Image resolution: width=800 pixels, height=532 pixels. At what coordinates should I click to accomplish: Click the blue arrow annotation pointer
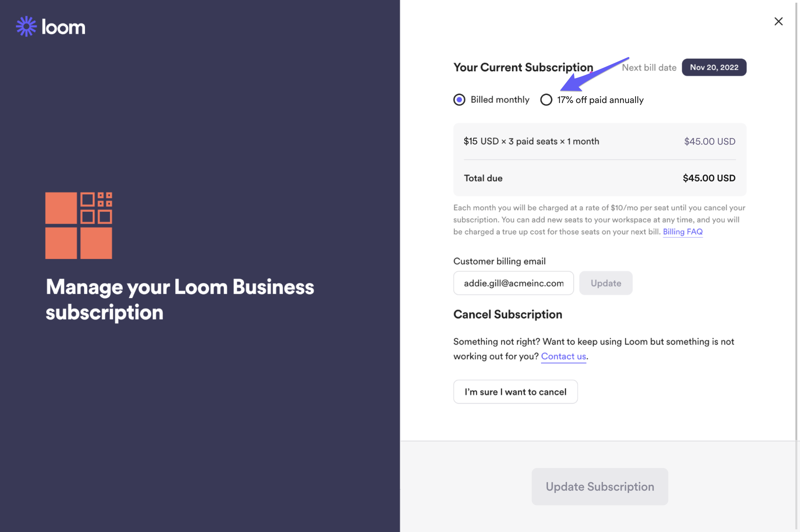(x=593, y=75)
